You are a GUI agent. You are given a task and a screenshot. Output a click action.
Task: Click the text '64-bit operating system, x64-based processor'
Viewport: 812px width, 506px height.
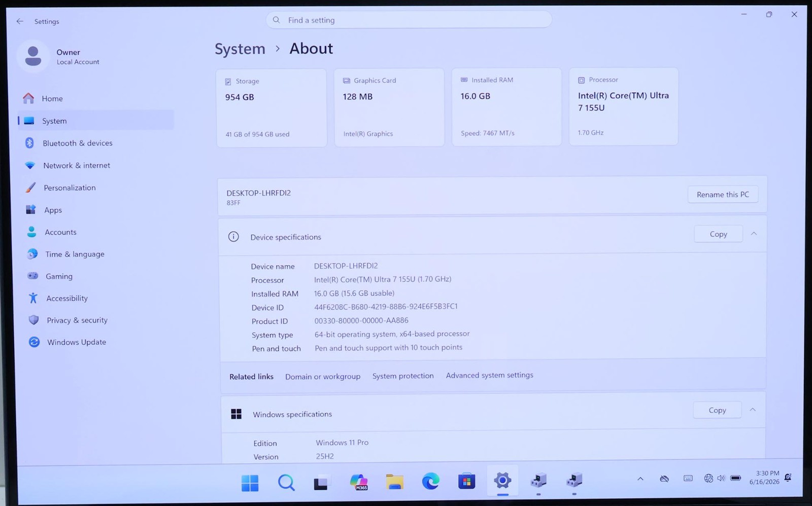(x=392, y=334)
